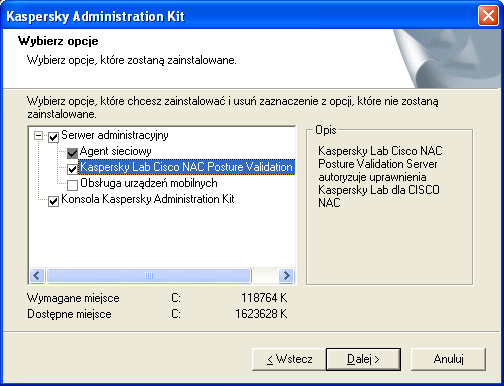Close the Kaspersky Administration Kit window
The image size is (504, 386).
point(488,16)
